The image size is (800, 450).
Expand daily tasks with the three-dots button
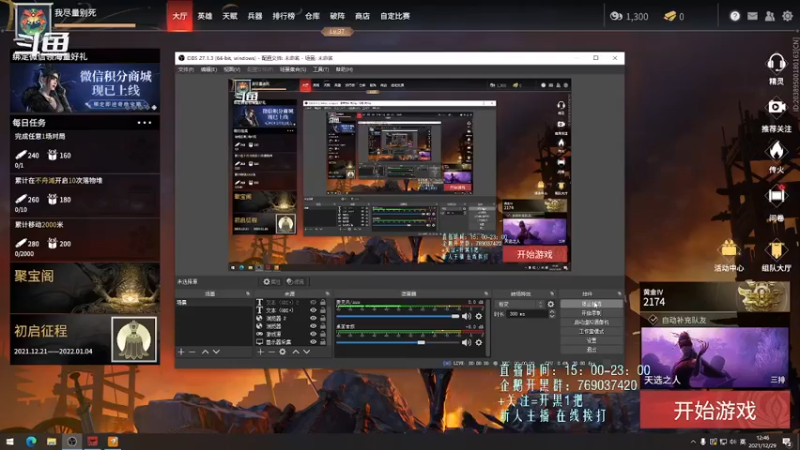coord(144,122)
